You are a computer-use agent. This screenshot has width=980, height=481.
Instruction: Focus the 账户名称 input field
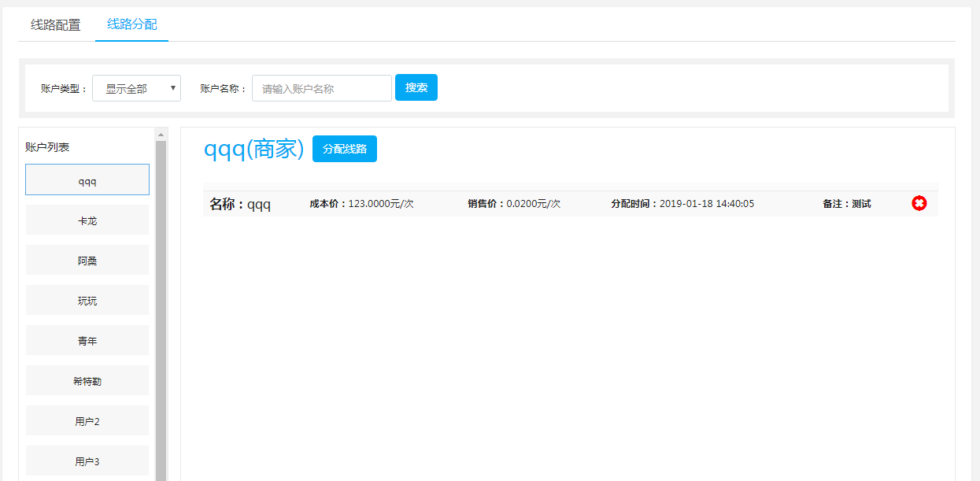[x=321, y=88]
